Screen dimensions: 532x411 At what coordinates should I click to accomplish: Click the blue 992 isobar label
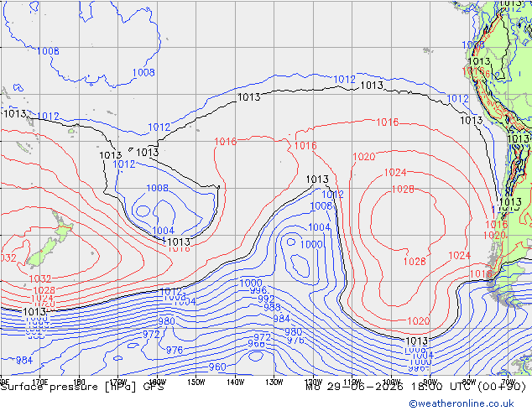click(x=266, y=299)
